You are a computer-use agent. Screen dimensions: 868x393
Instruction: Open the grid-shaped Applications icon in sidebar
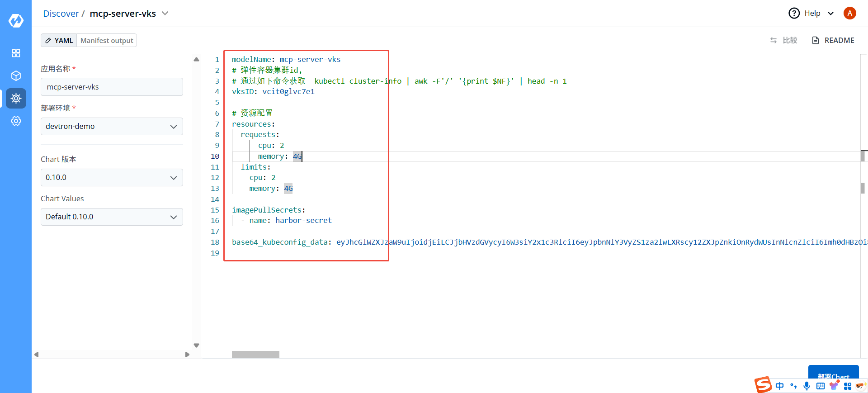click(x=16, y=53)
